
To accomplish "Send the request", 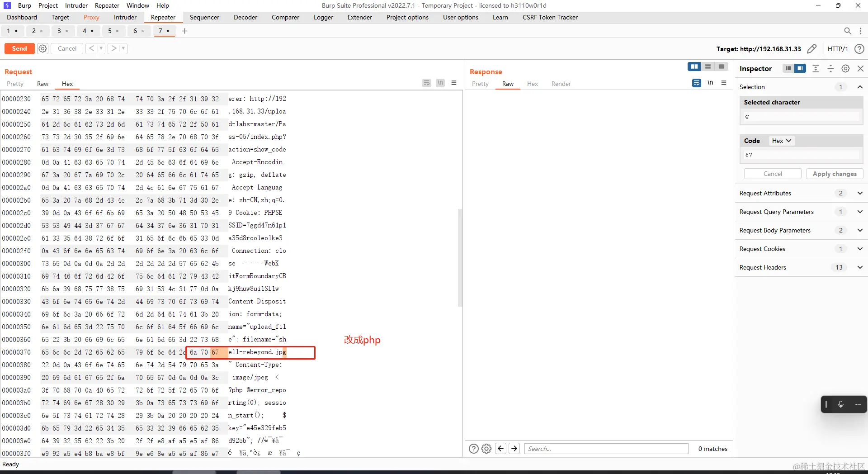I will coord(19,48).
